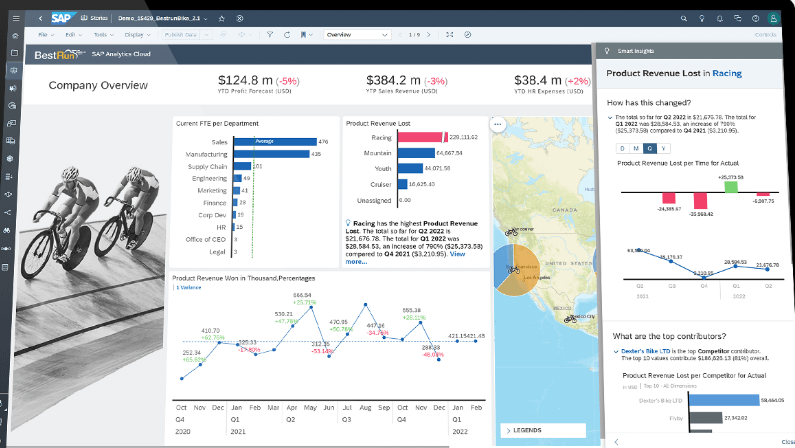The width and height of the screenshot is (795, 448).
Task: Open the Publish Data dropdown arrow
Action: point(206,34)
